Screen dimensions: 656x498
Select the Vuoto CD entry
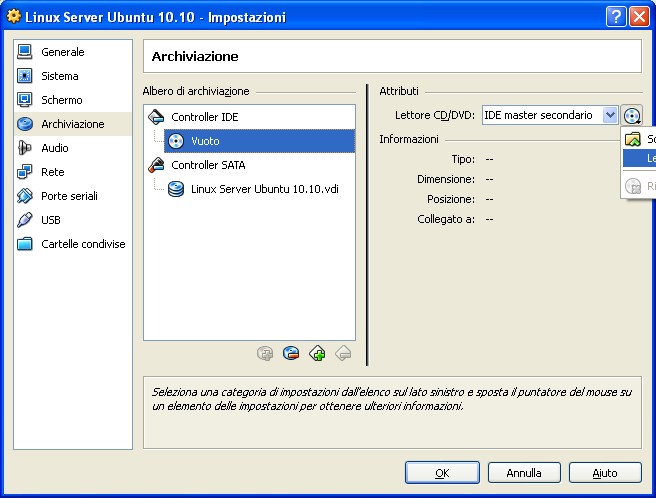tap(259, 141)
